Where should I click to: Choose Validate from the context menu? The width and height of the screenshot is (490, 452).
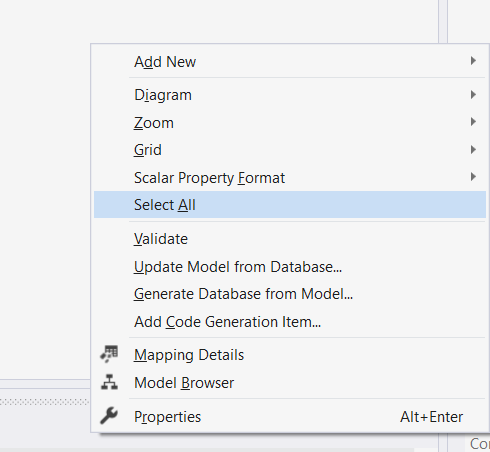[290, 239]
